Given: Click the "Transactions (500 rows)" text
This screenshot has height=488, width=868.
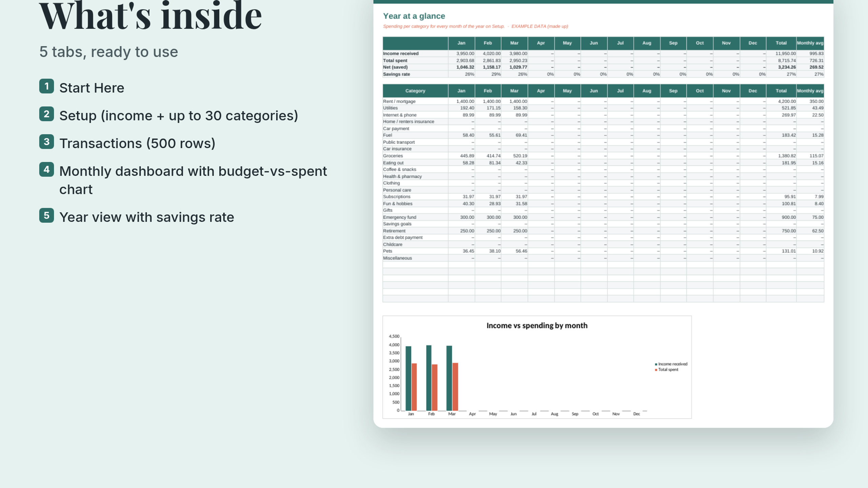Looking at the screenshot, I should 137,144.
